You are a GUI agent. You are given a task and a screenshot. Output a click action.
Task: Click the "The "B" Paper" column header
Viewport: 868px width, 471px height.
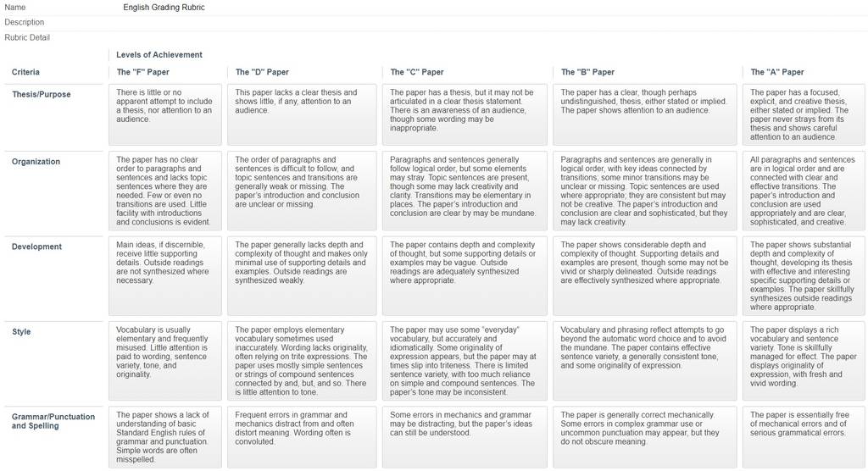pos(587,72)
